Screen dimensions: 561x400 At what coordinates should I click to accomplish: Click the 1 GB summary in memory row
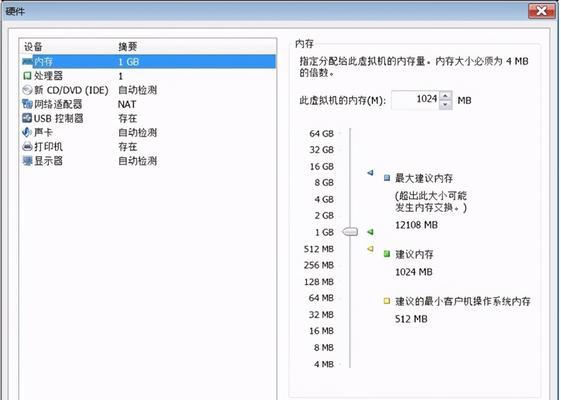128,62
